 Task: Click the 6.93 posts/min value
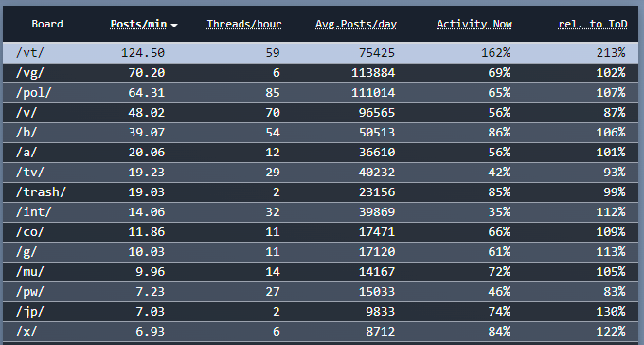[151, 331]
